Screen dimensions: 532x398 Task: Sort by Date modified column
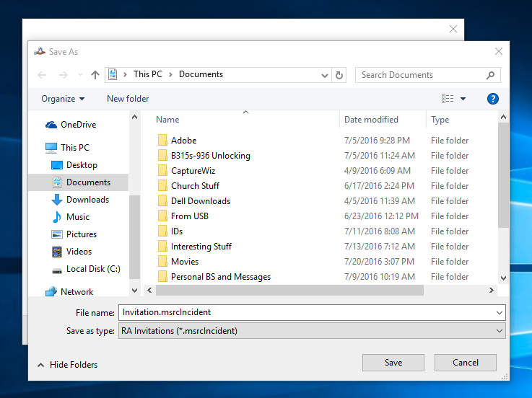[x=371, y=120]
